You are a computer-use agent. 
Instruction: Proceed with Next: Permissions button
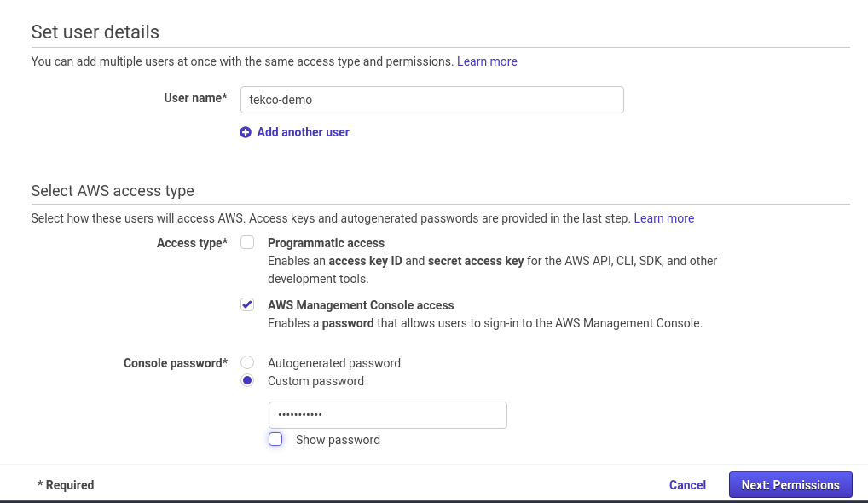coord(790,485)
